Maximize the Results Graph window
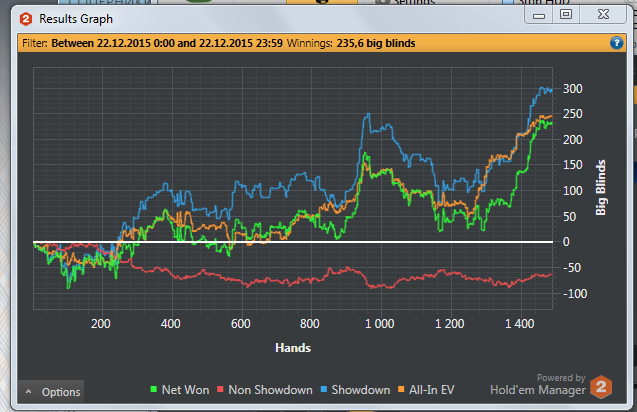 click(x=566, y=15)
